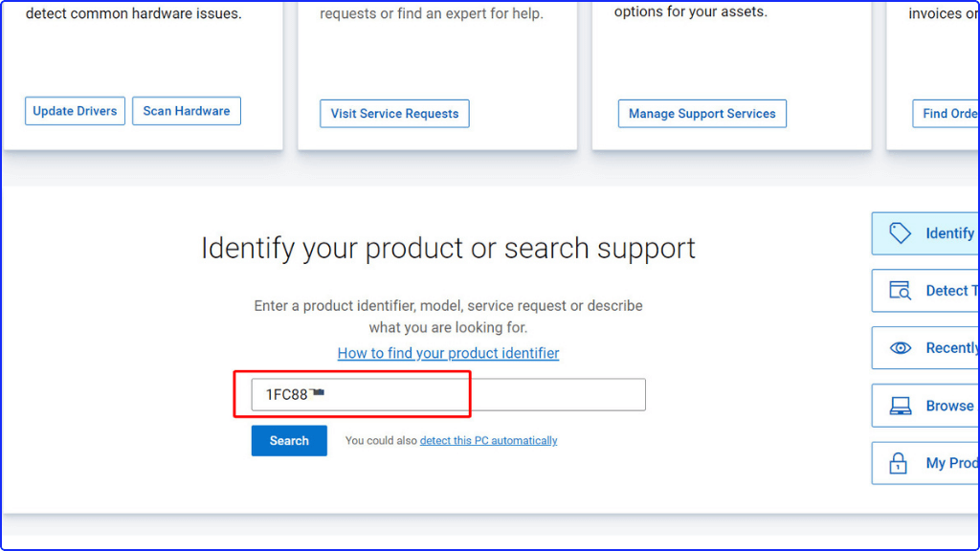The height and width of the screenshot is (551, 980).
Task: Click the laptop icon on the Browse option
Action: point(901,405)
